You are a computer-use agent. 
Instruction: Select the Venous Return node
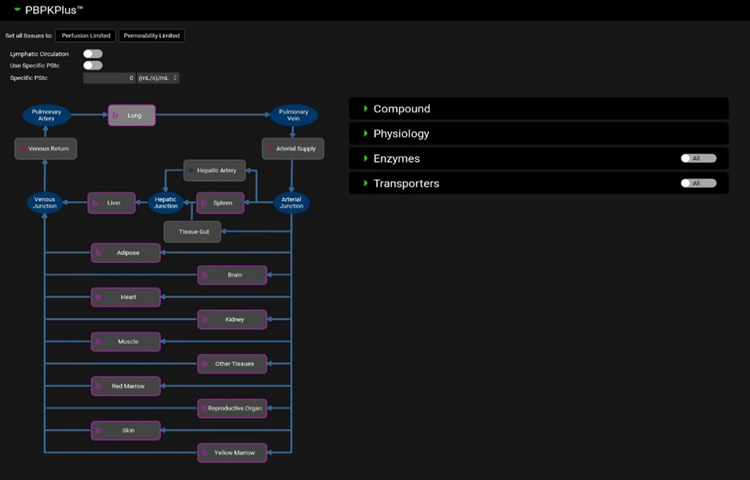tap(46, 149)
